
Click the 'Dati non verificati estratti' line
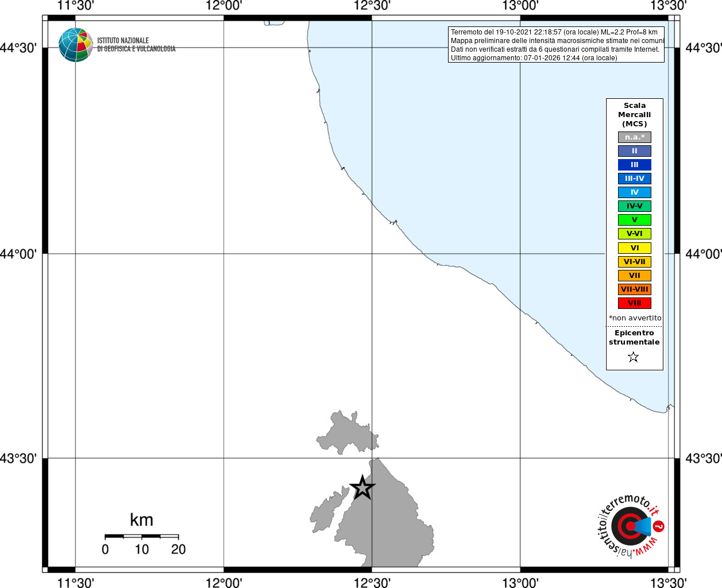555,49
